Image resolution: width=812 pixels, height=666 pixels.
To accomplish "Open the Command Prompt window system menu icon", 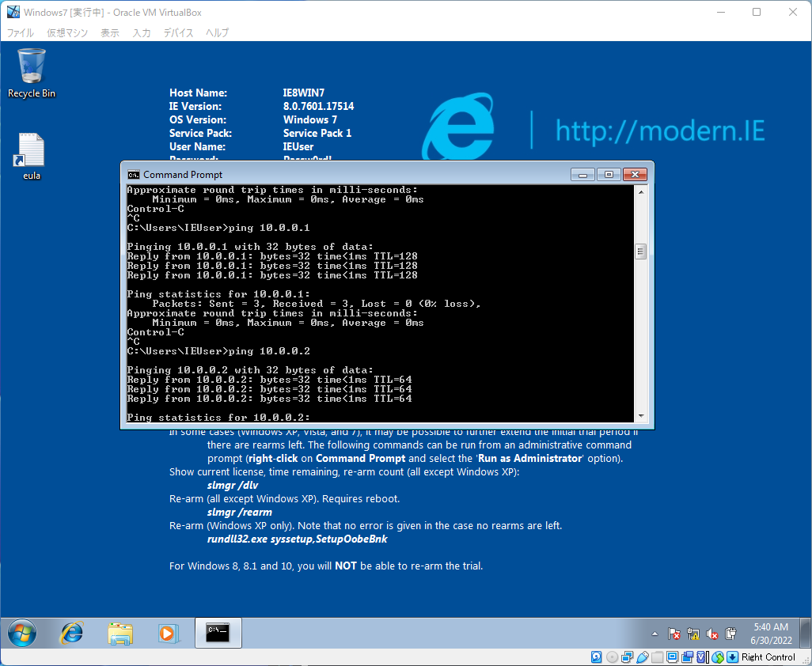I will click(133, 174).
